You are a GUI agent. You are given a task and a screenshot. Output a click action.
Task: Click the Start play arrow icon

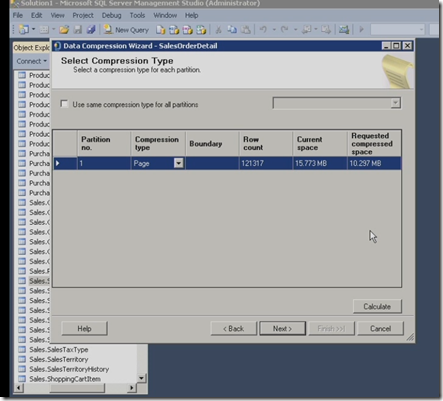(x=361, y=30)
